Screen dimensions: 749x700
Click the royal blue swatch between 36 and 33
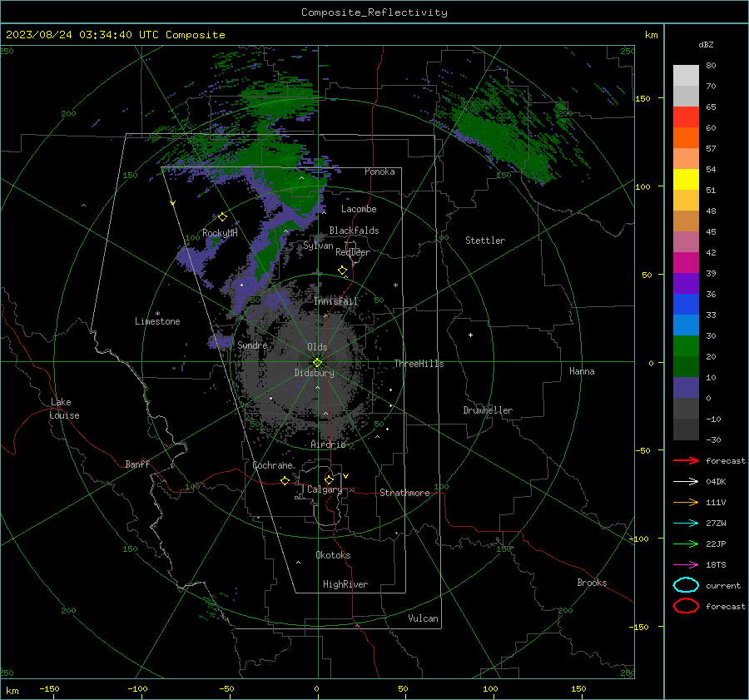(x=686, y=305)
